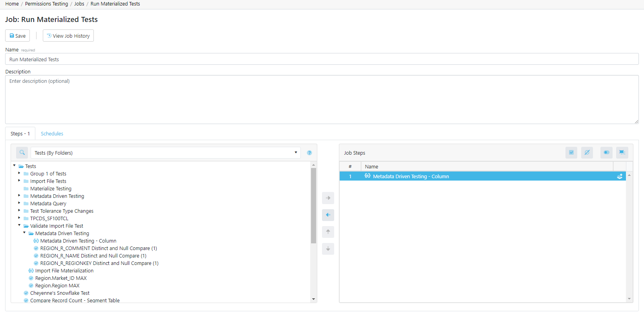Collapse the root Tests folder
The height and width of the screenshot is (336, 644).
[x=15, y=166]
